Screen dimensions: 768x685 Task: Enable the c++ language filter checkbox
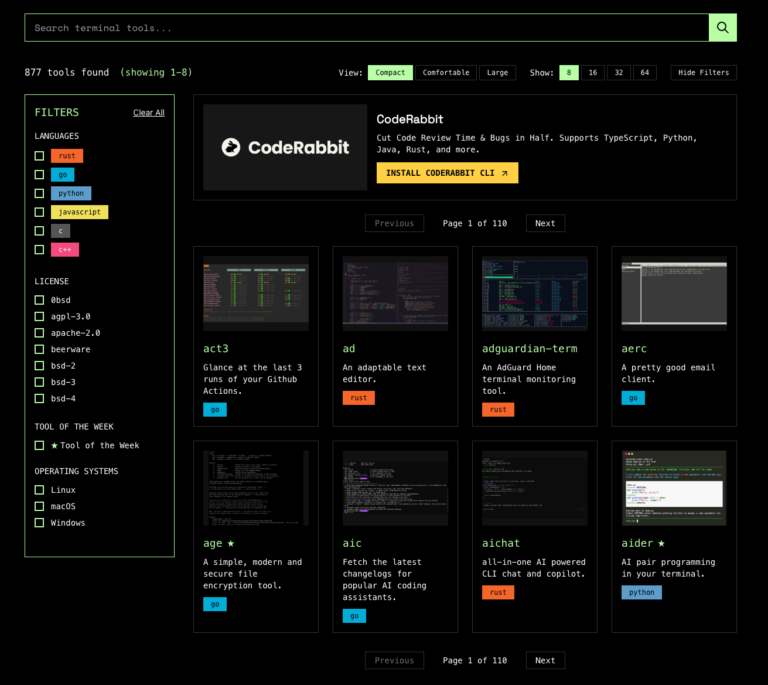point(39,250)
